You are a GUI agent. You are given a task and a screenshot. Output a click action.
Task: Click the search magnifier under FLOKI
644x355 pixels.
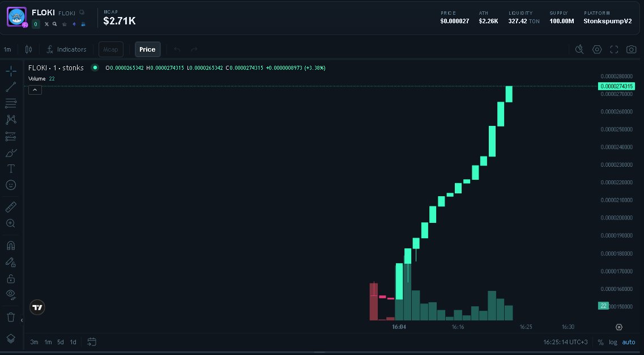[54, 24]
